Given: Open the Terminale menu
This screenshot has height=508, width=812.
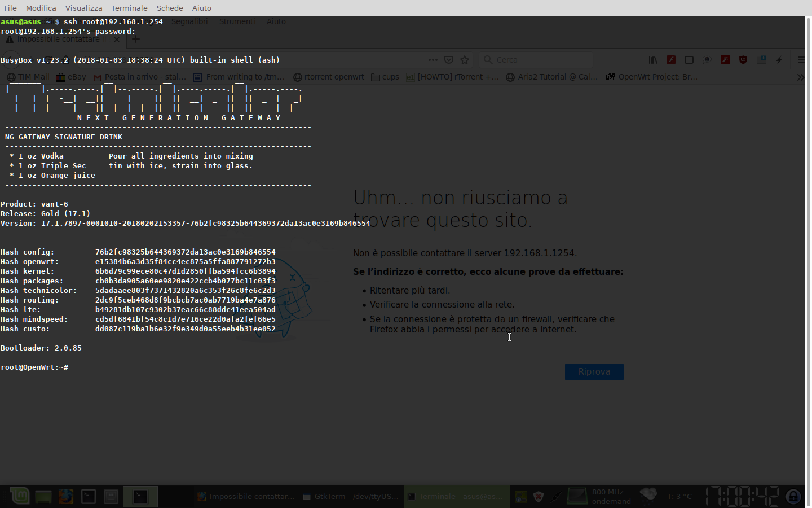Looking at the screenshot, I should 129,8.
